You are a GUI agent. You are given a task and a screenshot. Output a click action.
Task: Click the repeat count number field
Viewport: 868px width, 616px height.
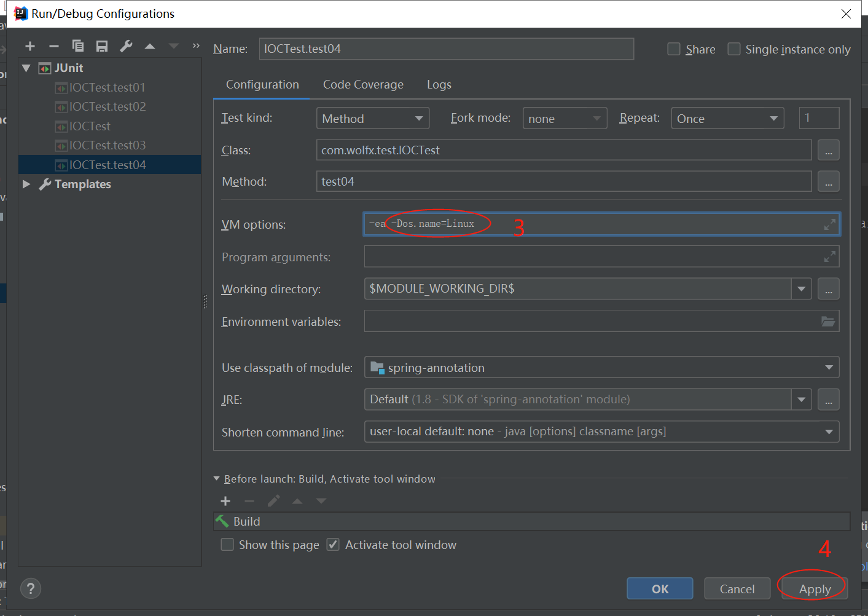coord(819,118)
